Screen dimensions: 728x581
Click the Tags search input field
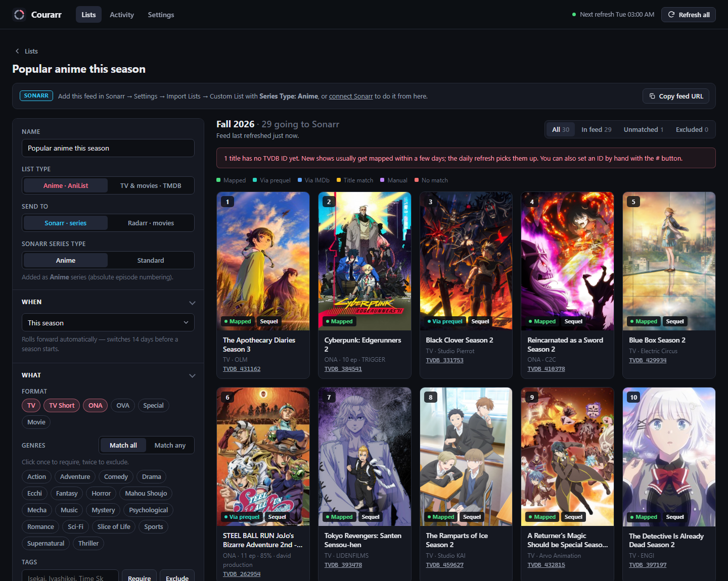click(70, 577)
